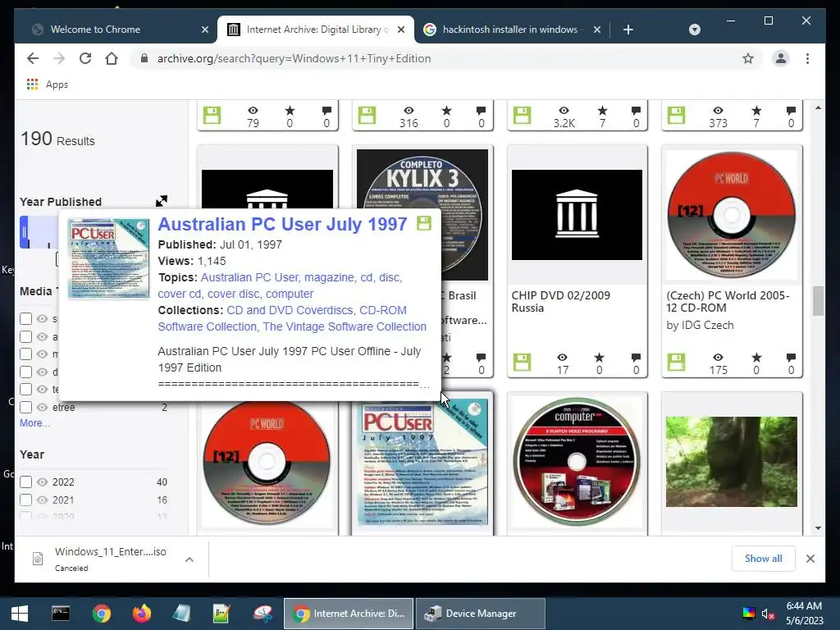840x630 pixels.
Task: Follow the CD and DVD Coverdiscs collection link
Action: coord(290,310)
